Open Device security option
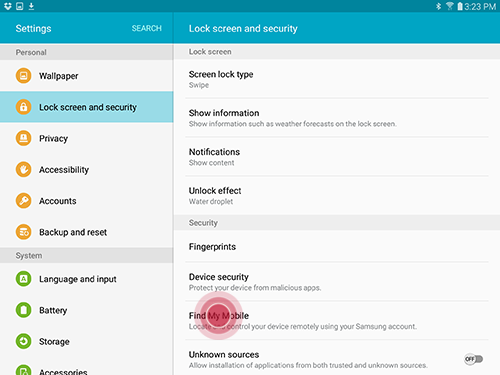Image resolution: width=500 pixels, height=375 pixels. tap(337, 282)
